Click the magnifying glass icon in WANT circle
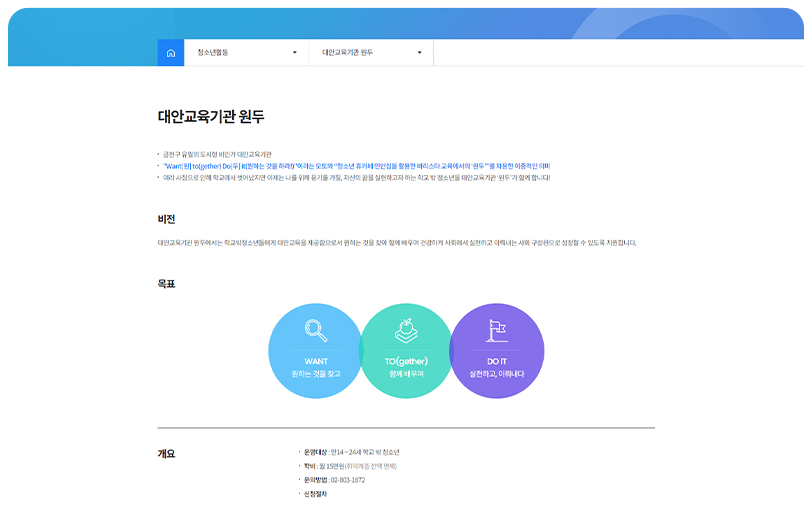Viewport: 812px width, 516px height. pos(316,330)
